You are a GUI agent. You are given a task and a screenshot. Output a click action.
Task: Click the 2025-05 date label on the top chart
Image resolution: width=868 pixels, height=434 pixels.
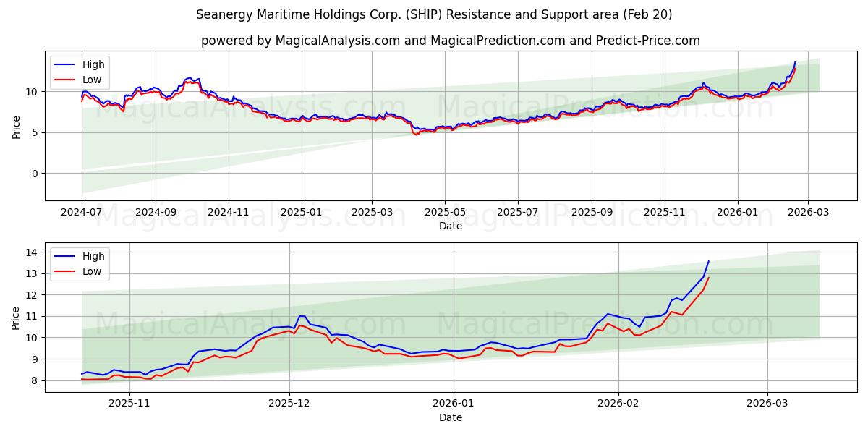click(x=445, y=213)
